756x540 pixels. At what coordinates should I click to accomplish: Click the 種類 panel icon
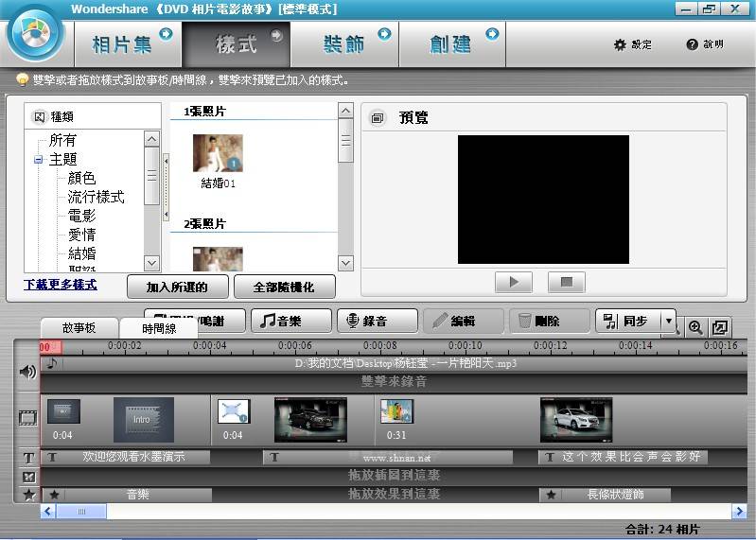click(40, 117)
